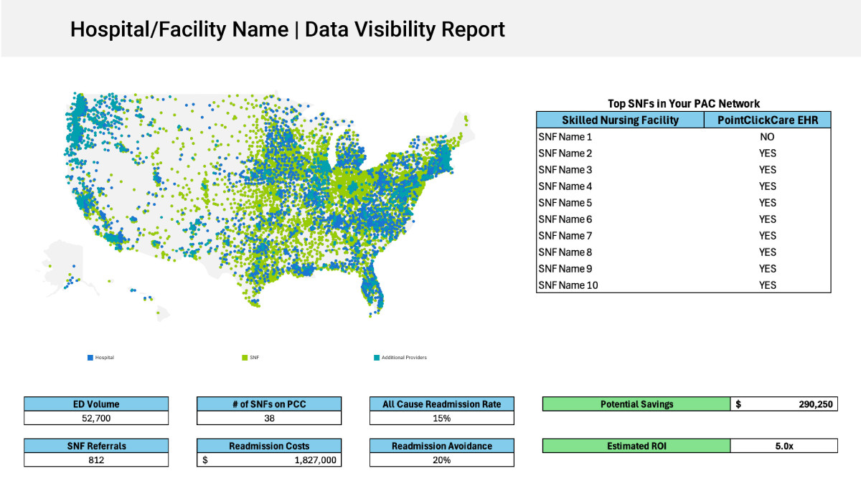Screen dimensions: 861x504
Task: Click the NO value for SNF Name 1
Action: [767, 136]
